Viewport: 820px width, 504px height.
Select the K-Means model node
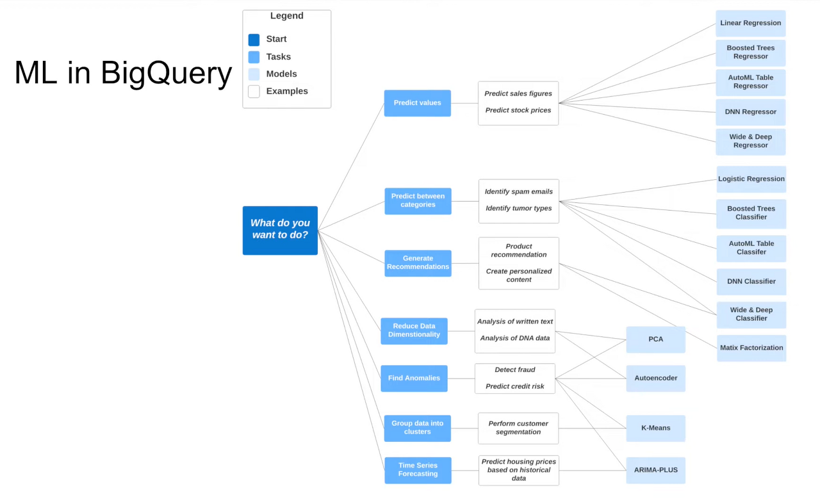655,428
